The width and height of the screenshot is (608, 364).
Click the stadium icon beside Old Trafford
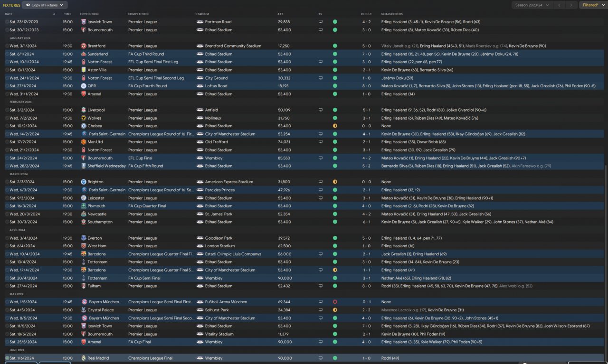(x=200, y=142)
